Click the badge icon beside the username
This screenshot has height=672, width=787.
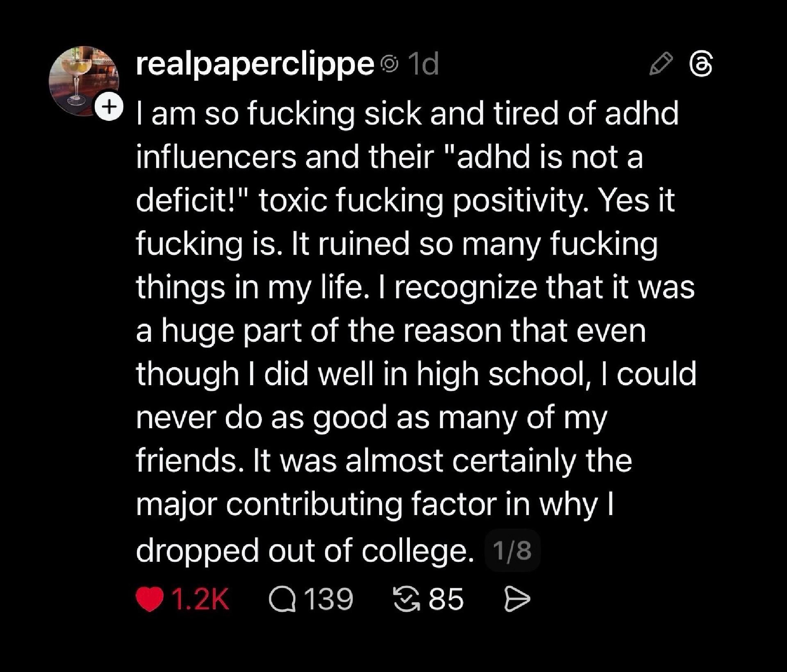click(x=389, y=64)
